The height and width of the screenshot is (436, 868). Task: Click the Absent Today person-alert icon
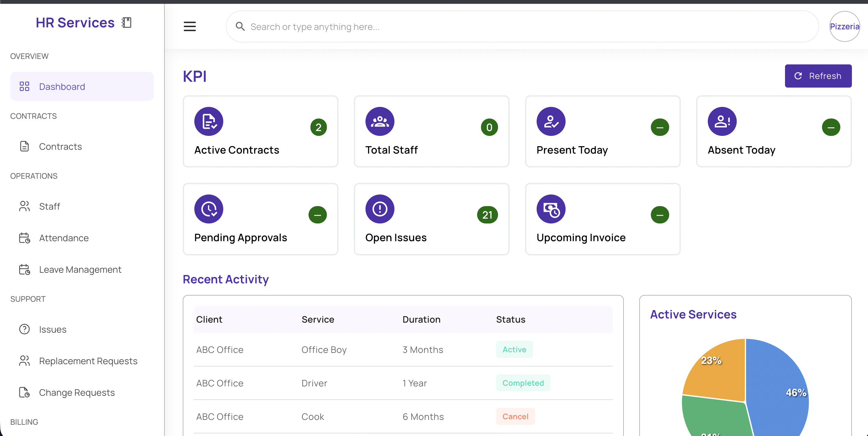click(x=722, y=121)
